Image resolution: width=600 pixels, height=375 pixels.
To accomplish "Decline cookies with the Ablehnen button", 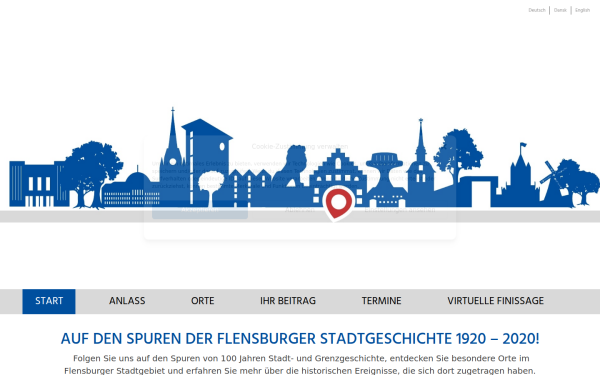I will pos(300,210).
